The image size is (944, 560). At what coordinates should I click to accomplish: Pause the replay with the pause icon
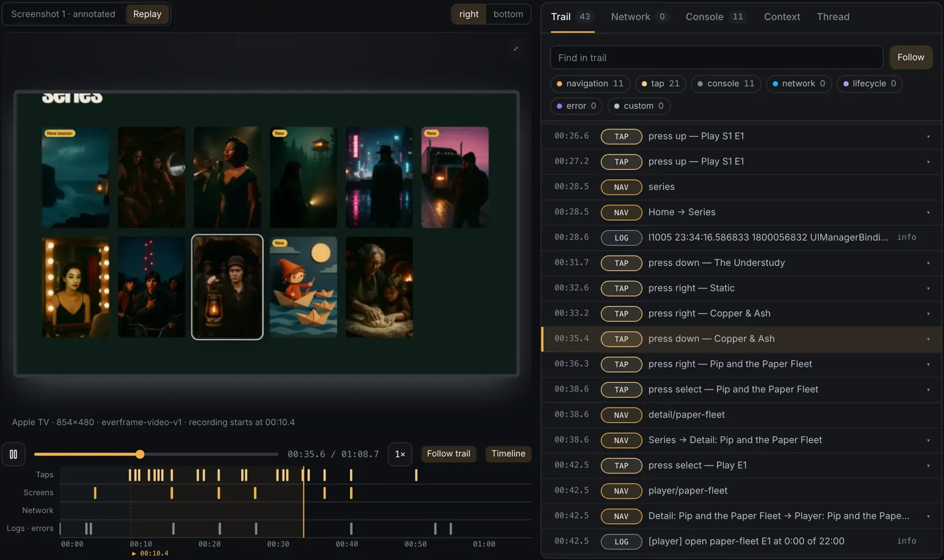[x=14, y=454]
